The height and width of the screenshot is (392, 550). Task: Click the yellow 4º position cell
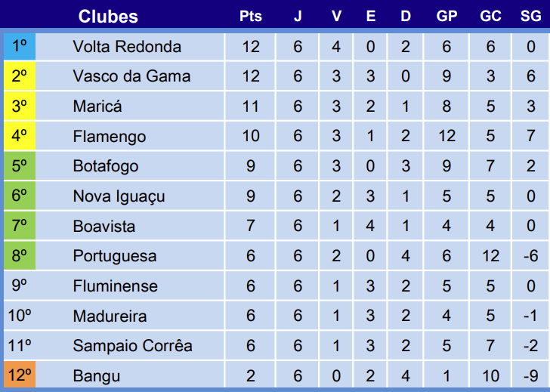pos(20,137)
